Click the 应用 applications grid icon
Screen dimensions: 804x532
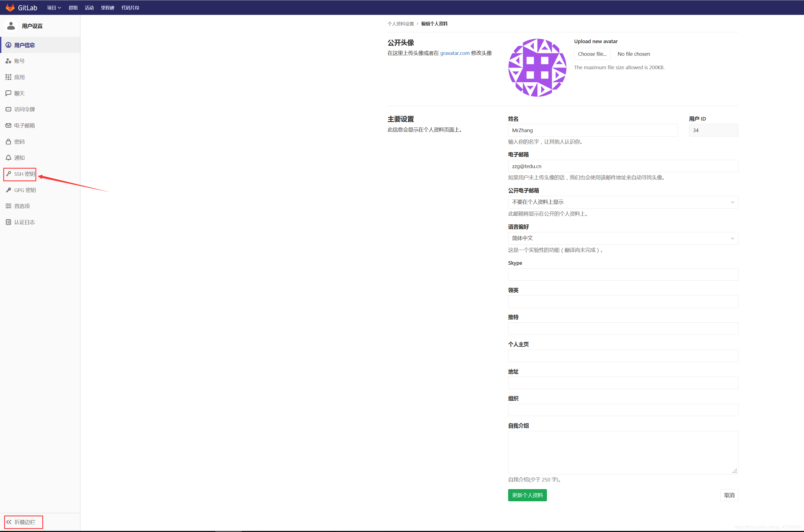point(9,77)
